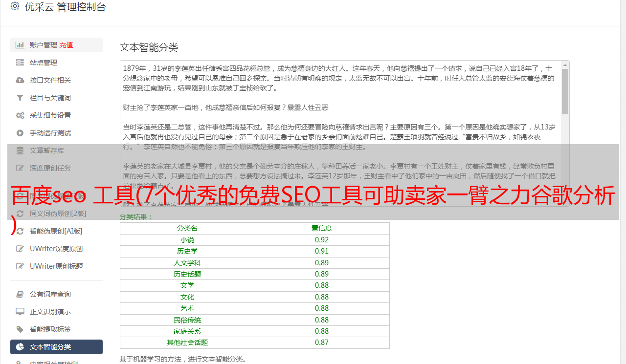This screenshot has height=364, width=626.
Task: Click the 文学 category cell
Action: (x=187, y=285)
